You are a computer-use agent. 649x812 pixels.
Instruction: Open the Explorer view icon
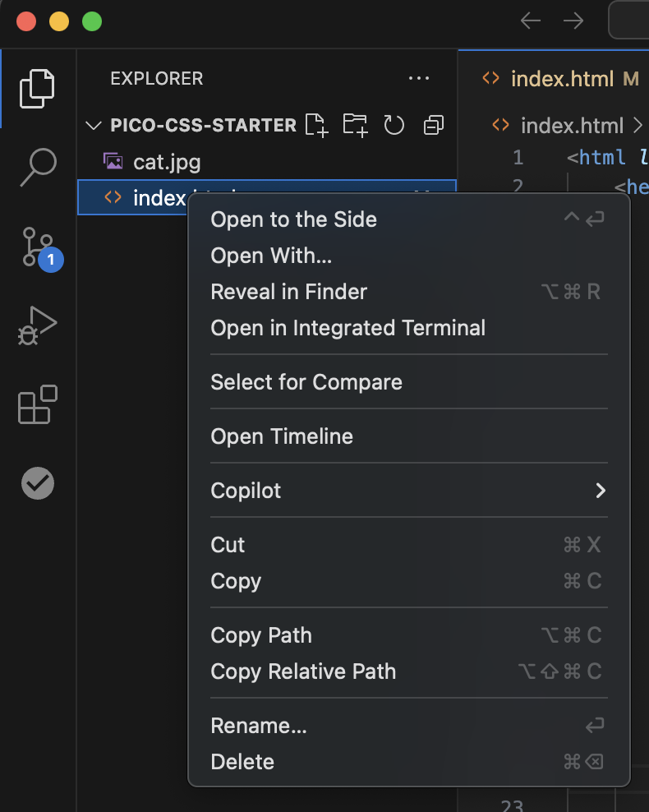(38, 88)
